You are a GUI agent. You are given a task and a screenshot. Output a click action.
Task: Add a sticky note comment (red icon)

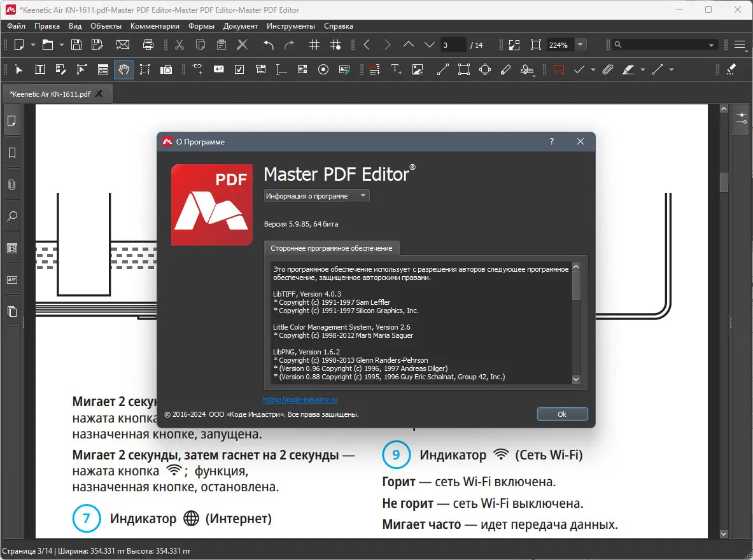pos(558,69)
